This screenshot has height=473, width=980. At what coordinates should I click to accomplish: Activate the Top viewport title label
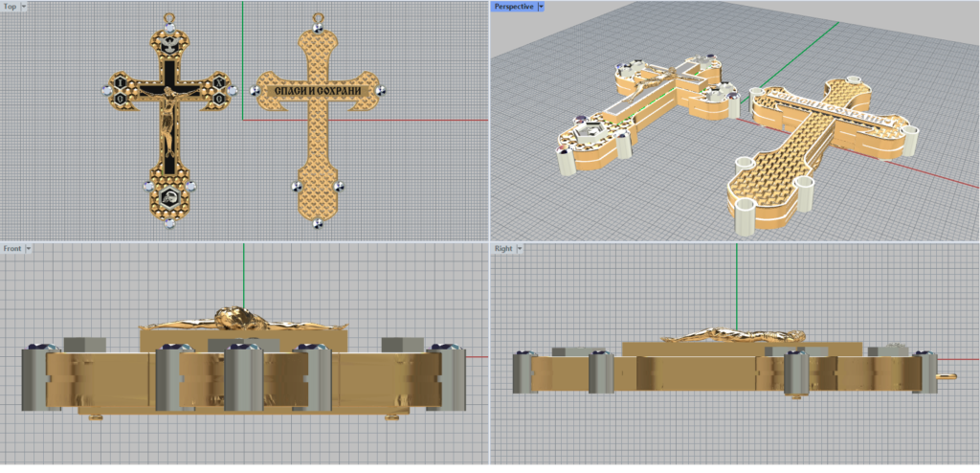coord(10,6)
